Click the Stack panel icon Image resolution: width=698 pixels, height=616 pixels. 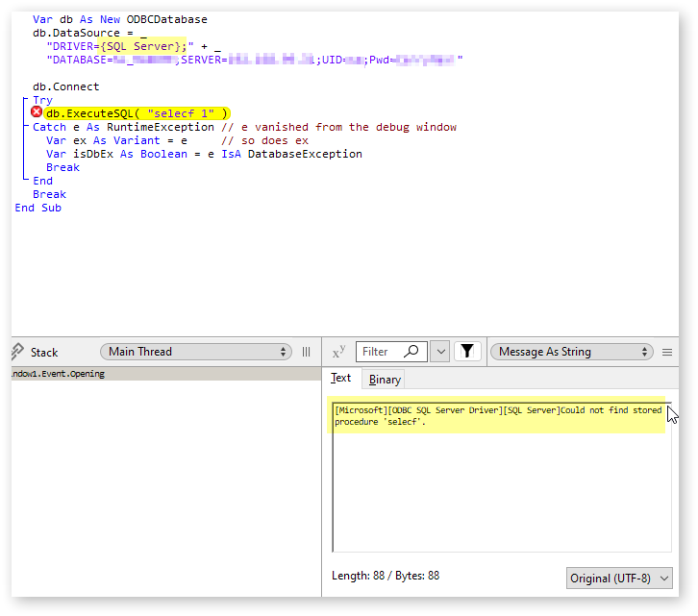point(18,352)
